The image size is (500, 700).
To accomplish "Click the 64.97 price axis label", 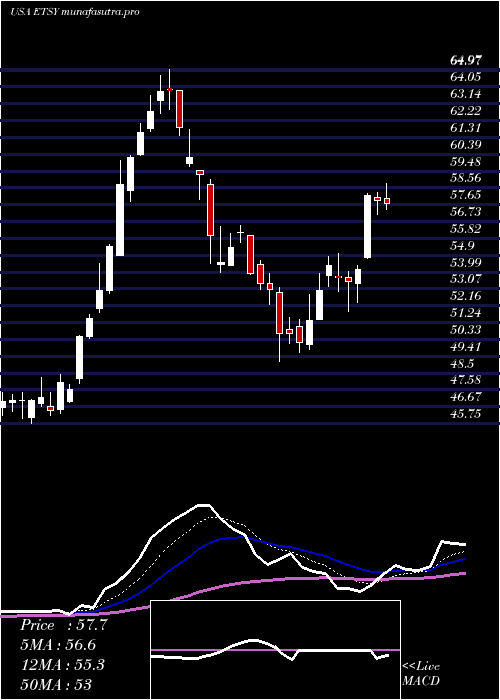I will pos(465,60).
